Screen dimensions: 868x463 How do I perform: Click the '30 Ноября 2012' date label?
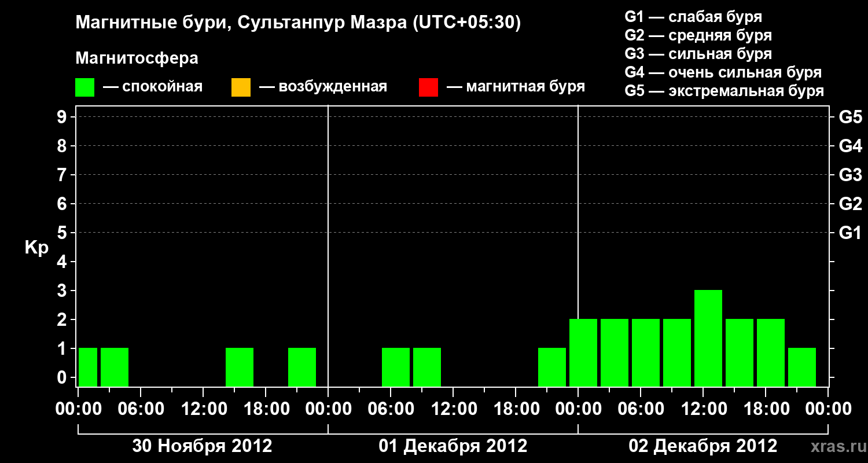coord(202,446)
